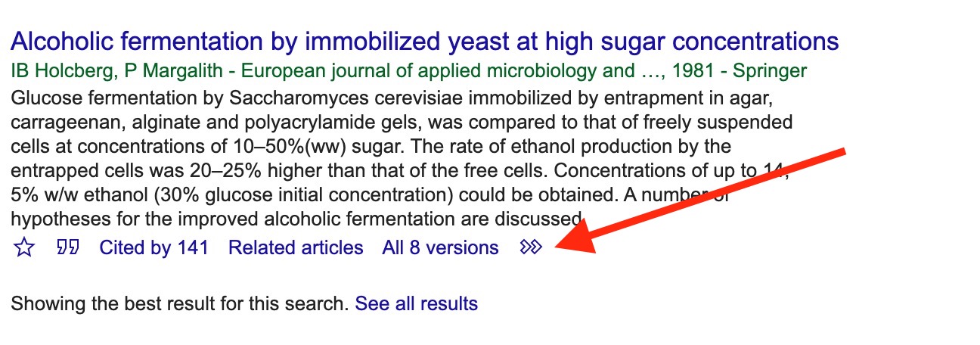Screen dimensions: 980x345
Task: Open All 8 versions link
Action: (441, 247)
